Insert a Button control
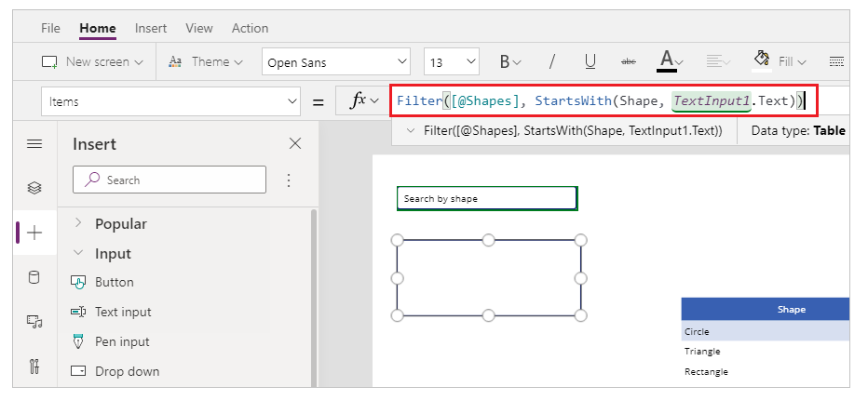868x400 pixels. 114,282
